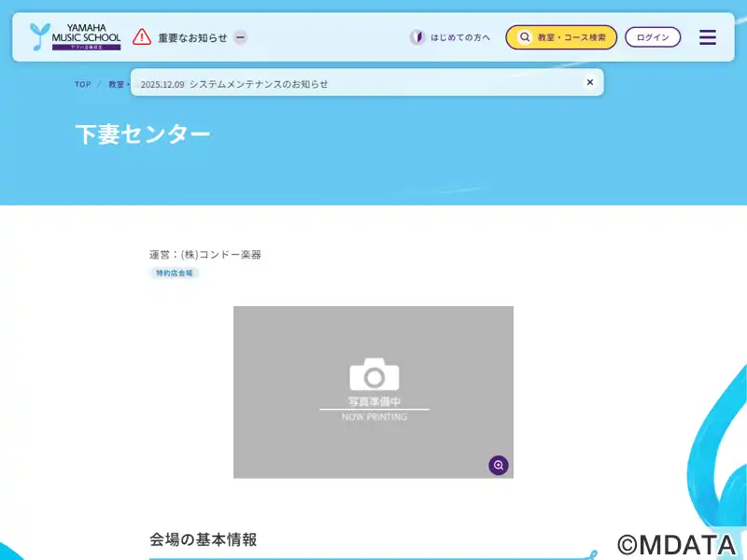The image size is (747, 560).
Task: Open the システムメンテナンスのお知らせ notice
Action: [259, 84]
